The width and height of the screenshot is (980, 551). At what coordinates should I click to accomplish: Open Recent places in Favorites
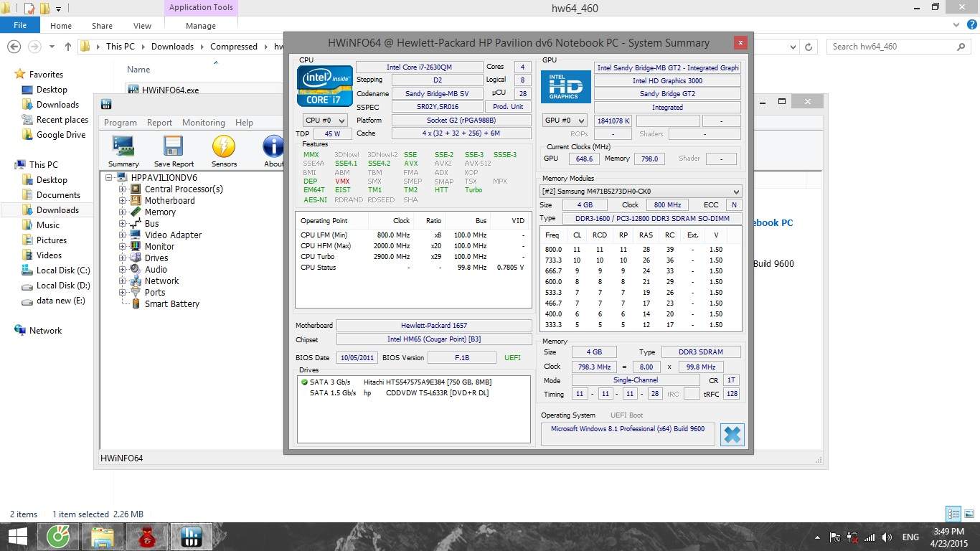pos(62,120)
